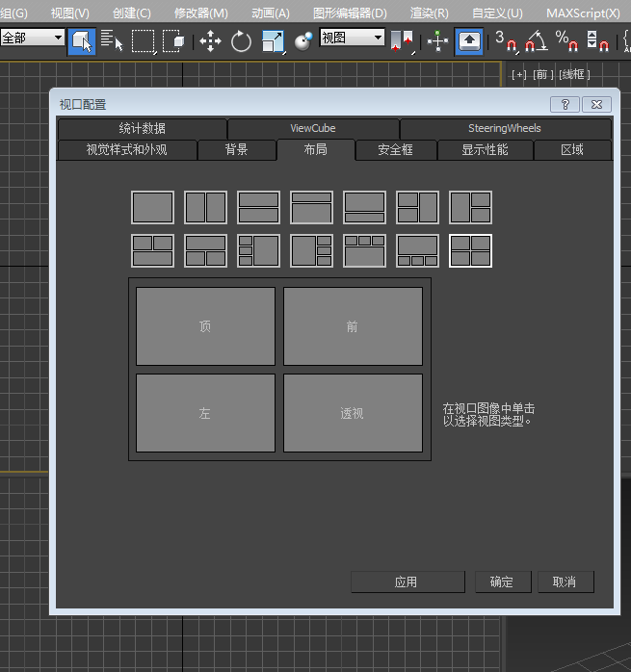
Task: Click the Select by Name icon
Action: (112, 41)
